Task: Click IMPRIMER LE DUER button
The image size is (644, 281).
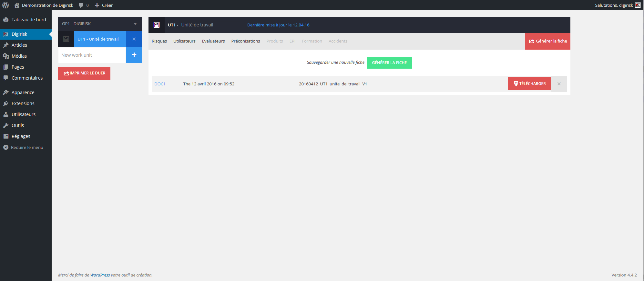Action: pyautogui.click(x=84, y=73)
